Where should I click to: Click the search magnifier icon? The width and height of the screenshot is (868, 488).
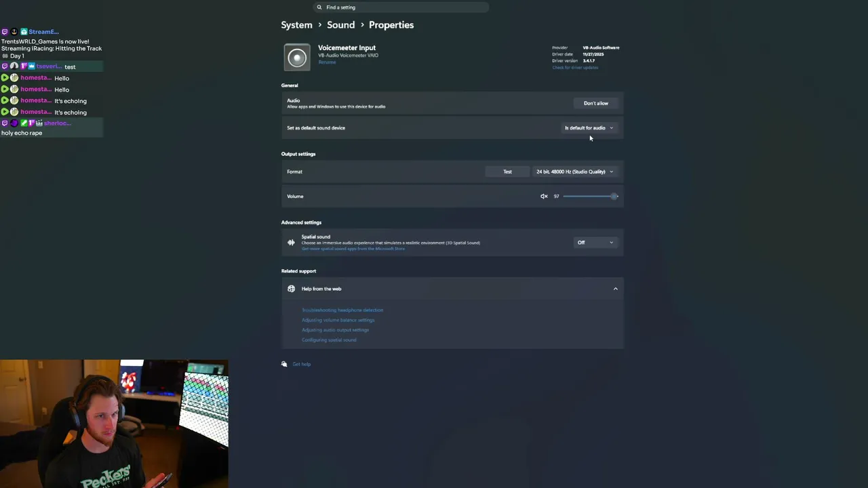pyautogui.click(x=319, y=7)
